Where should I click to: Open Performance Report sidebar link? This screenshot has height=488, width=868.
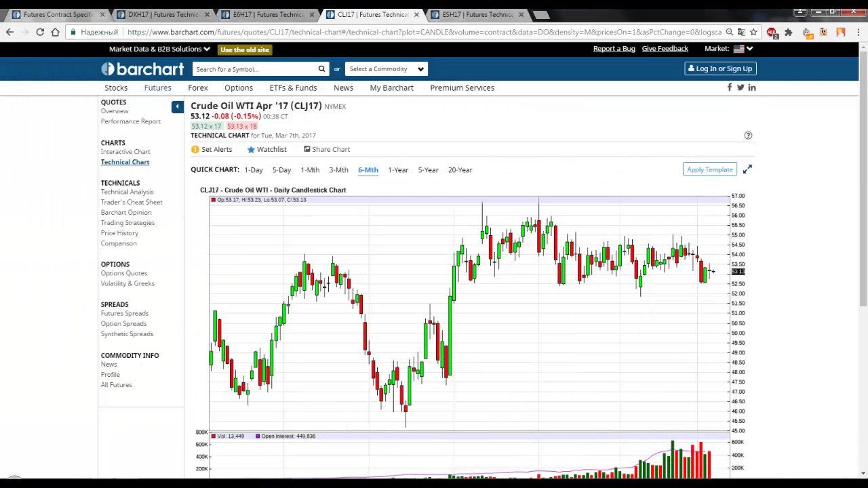(x=131, y=121)
